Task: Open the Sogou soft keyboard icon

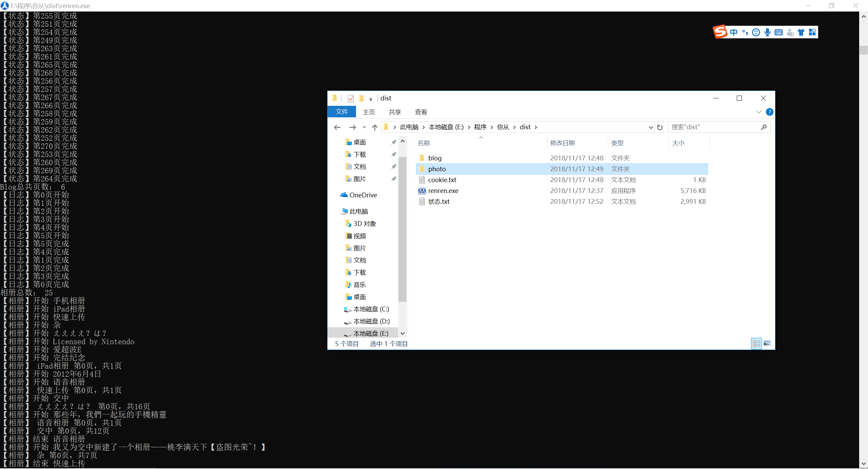Action: click(778, 32)
